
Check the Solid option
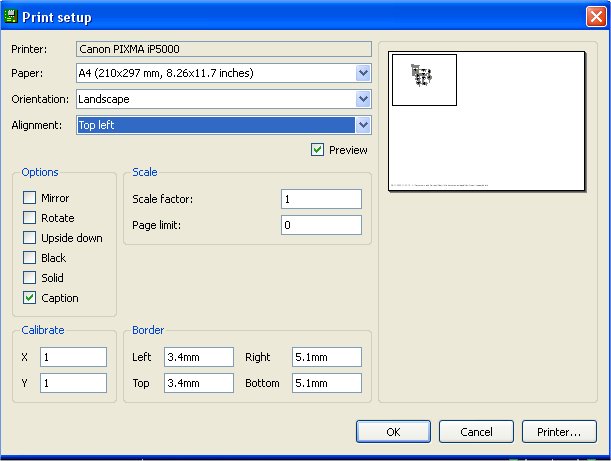point(30,278)
